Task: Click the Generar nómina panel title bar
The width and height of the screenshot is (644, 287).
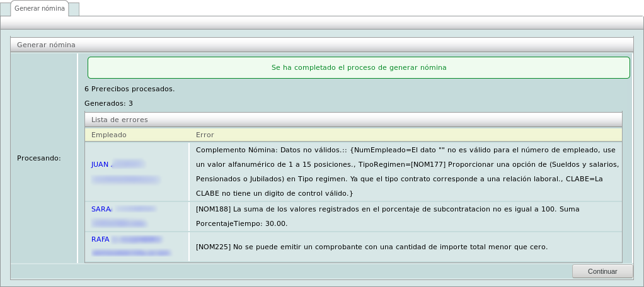Action: click(321, 45)
